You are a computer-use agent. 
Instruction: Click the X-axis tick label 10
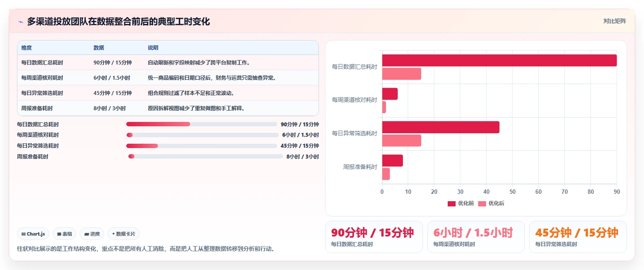pyautogui.click(x=408, y=192)
